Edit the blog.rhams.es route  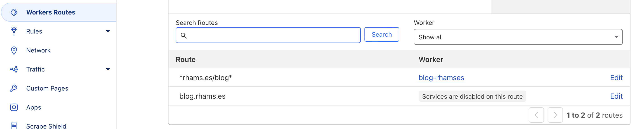616,96
